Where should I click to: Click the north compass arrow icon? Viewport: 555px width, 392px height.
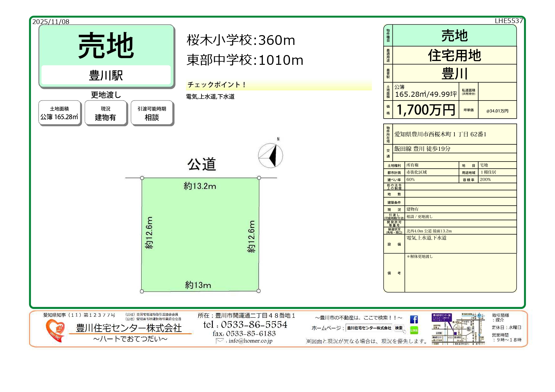pos(271,155)
